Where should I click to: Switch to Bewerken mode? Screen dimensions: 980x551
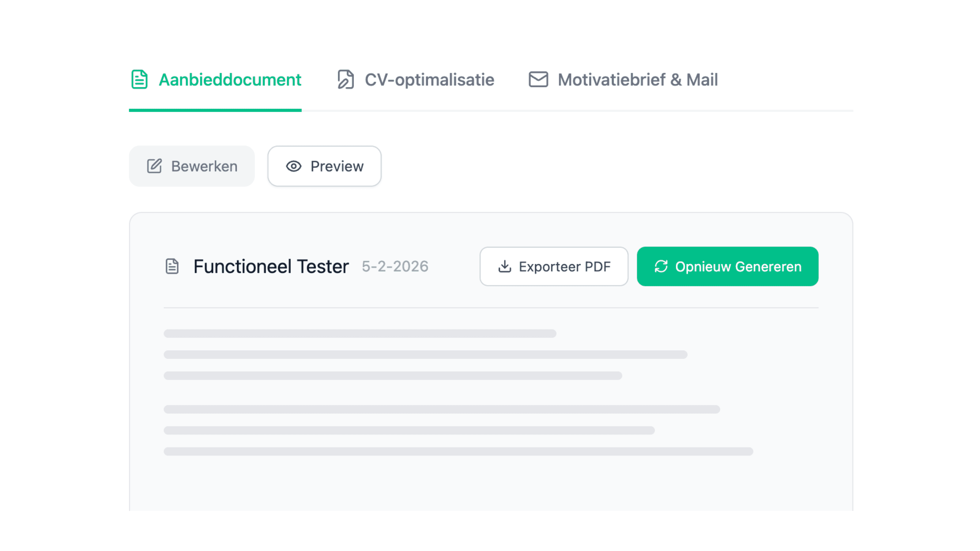tap(192, 166)
